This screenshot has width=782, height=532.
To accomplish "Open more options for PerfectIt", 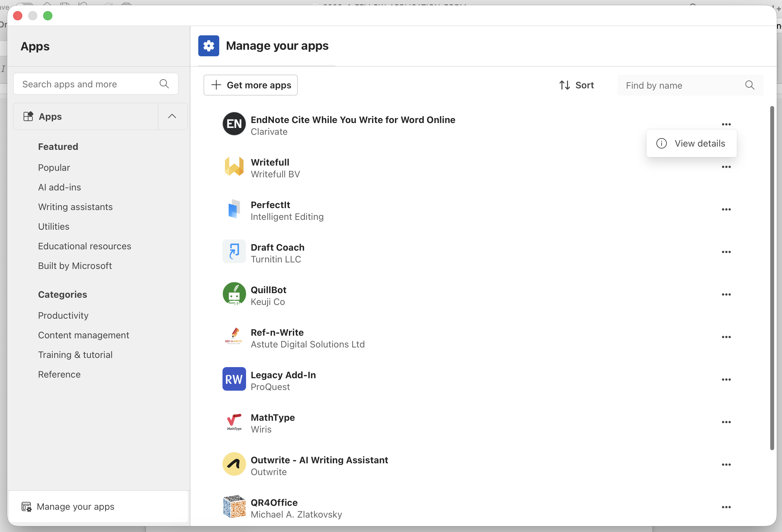I will coord(726,209).
